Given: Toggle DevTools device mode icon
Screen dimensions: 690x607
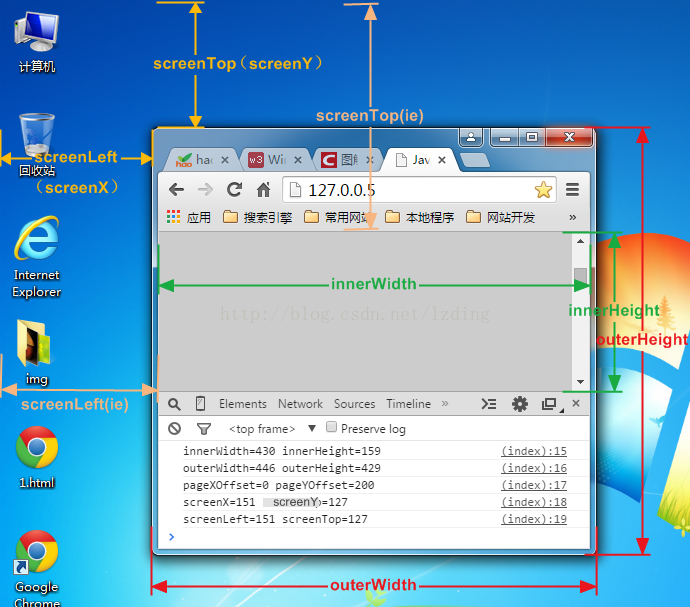Looking at the screenshot, I should [x=200, y=404].
